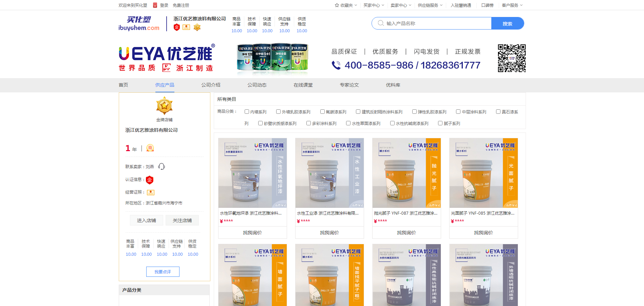Click the 商 merchant badge icon

[150, 148]
